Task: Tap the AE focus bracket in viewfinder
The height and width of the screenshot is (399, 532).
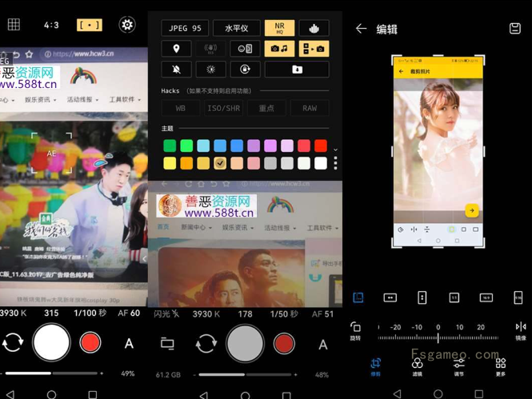Action: tap(51, 154)
